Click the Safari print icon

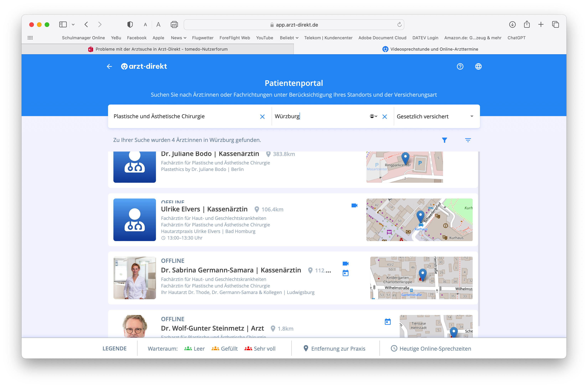174,24
